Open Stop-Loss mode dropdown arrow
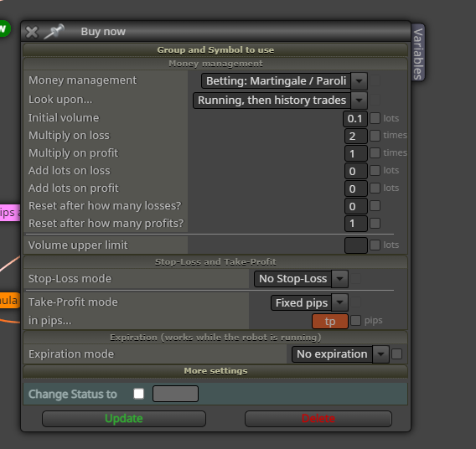This screenshot has height=449, width=476. [339, 279]
